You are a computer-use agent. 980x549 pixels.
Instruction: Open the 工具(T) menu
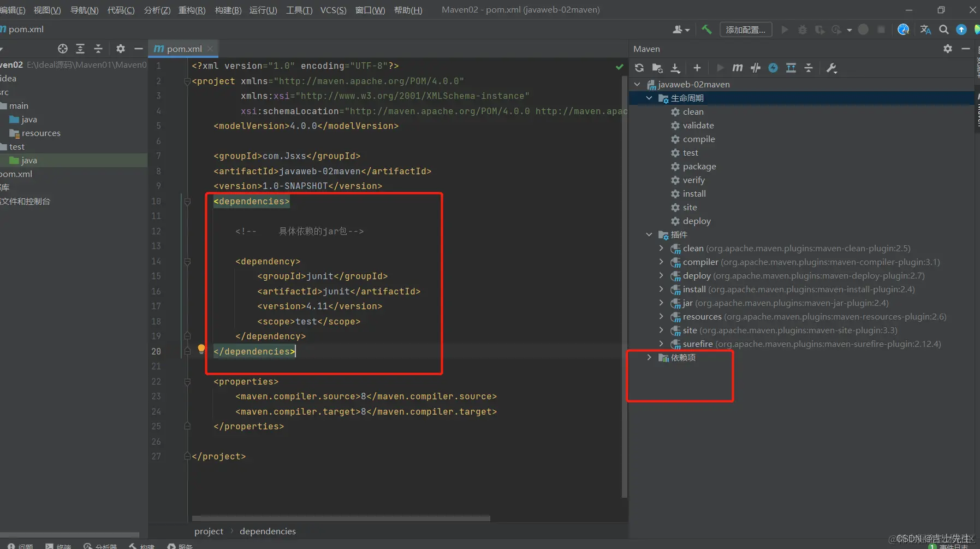pos(299,10)
